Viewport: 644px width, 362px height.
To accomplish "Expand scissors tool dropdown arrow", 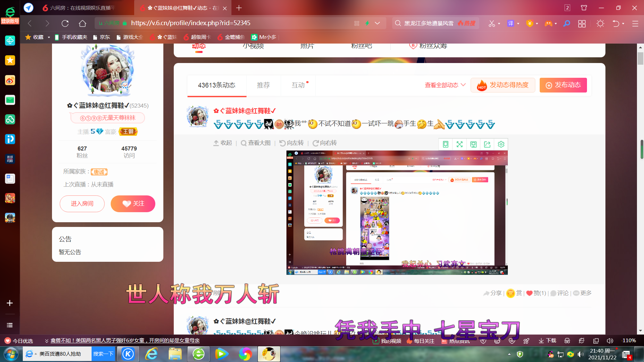I will (499, 23).
